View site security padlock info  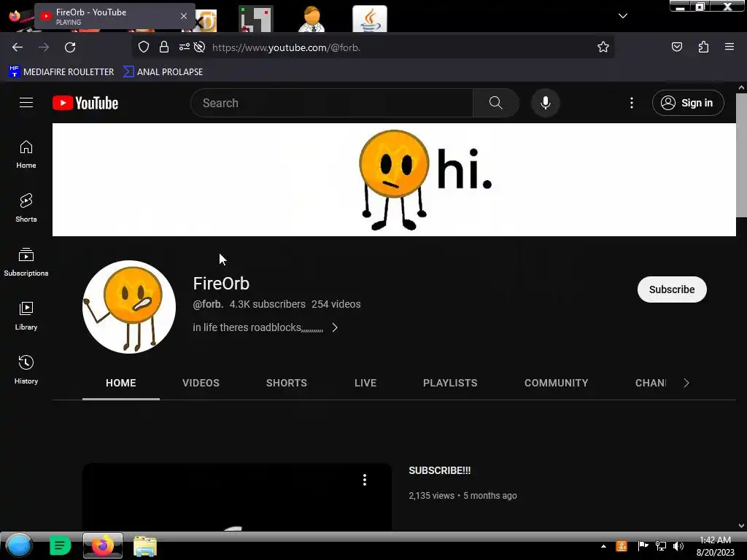(164, 47)
